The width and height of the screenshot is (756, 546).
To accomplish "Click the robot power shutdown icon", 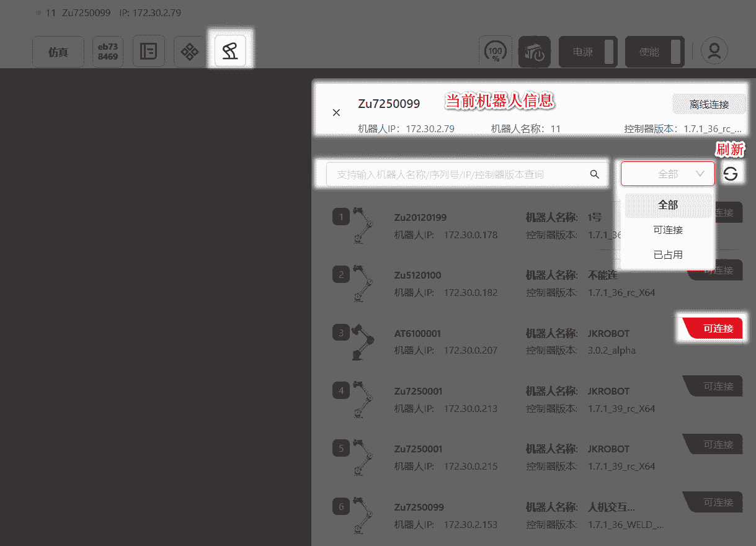I will [x=534, y=51].
